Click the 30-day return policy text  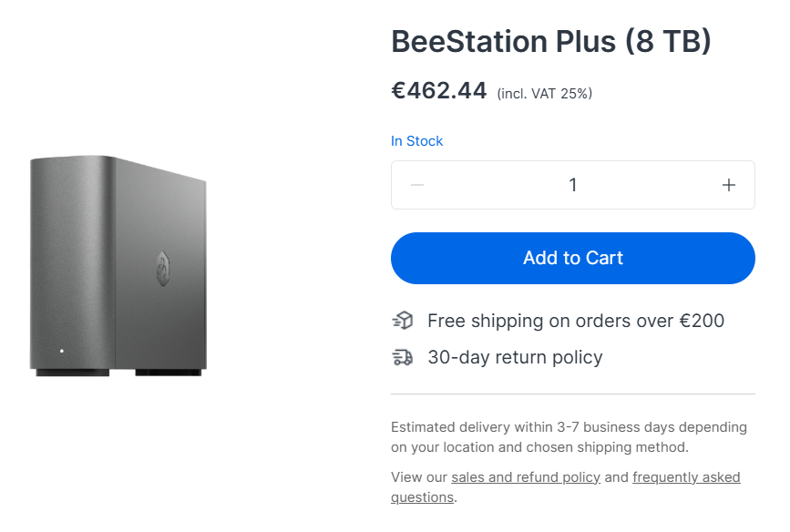click(515, 357)
